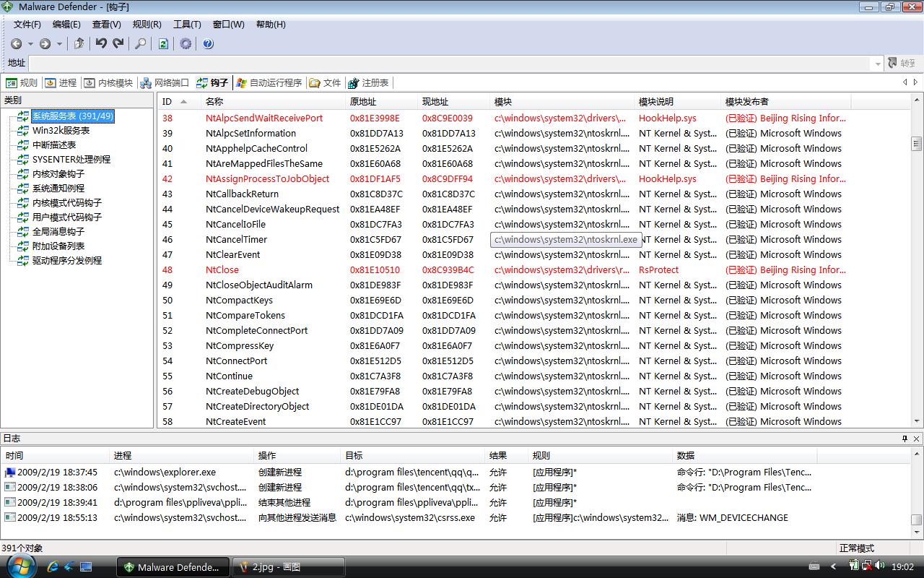Viewport: 924px width, 578px height.
Task: Click the Undo arrow in toolbar
Action: pos(101,44)
